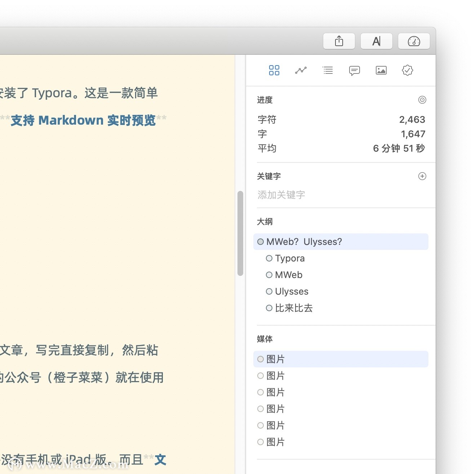Switch to the media image tab
The width and height of the screenshot is (476, 474).
[381, 70]
